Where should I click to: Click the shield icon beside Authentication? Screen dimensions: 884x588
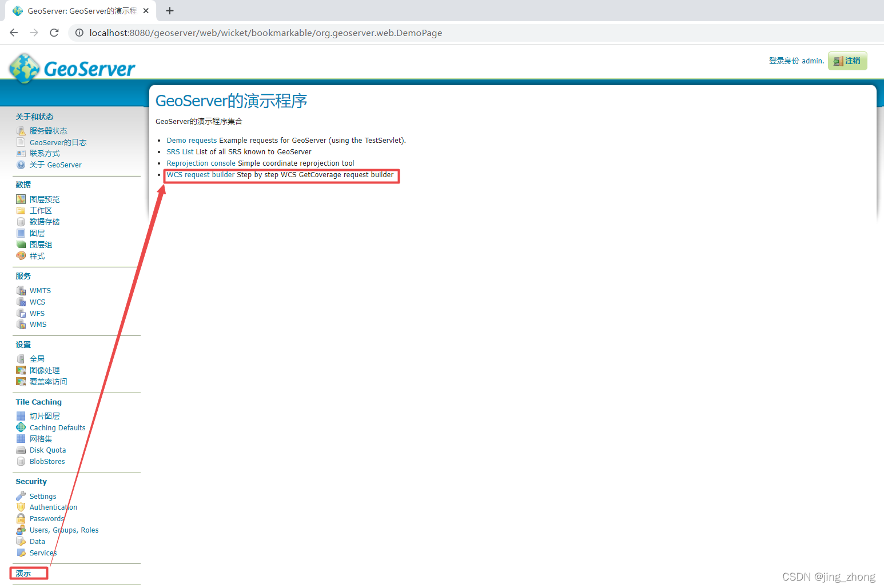point(21,507)
